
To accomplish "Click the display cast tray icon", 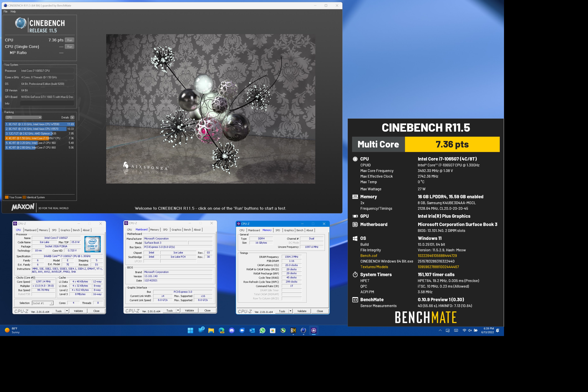I will click(448, 331).
